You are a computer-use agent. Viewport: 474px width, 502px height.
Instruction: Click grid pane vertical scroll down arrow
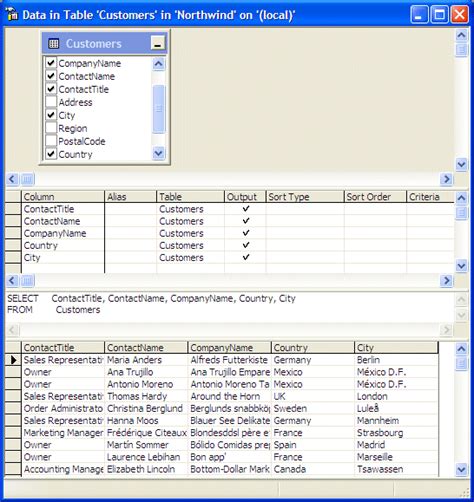pos(462,266)
